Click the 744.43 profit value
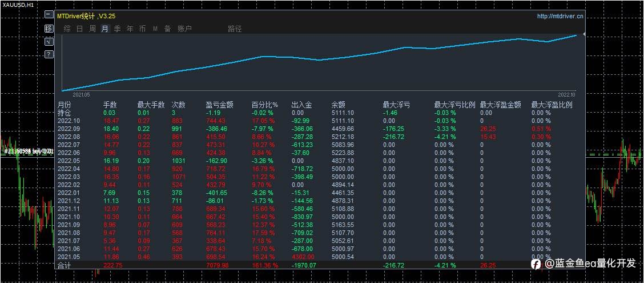644x283 pixels. coord(216,121)
